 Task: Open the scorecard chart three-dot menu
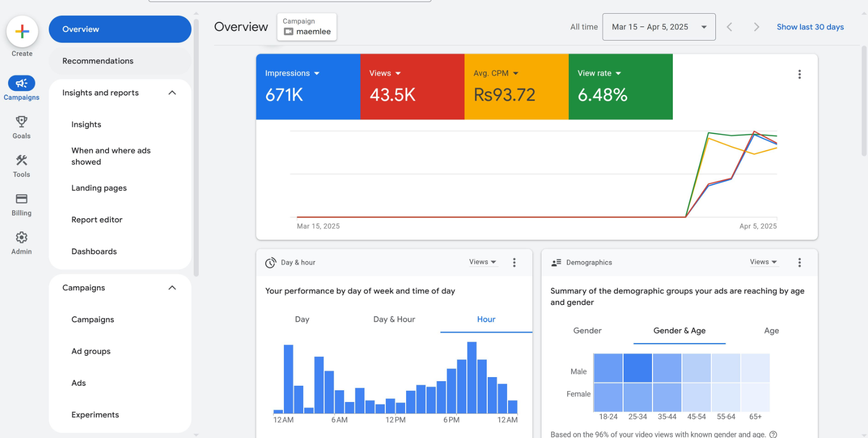[800, 75]
